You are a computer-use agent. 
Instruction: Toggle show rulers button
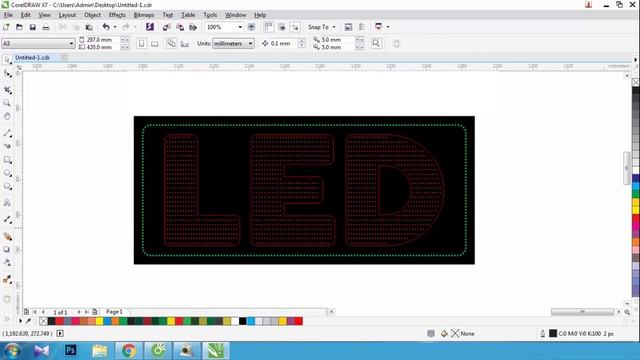pyautogui.click(x=268, y=27)
